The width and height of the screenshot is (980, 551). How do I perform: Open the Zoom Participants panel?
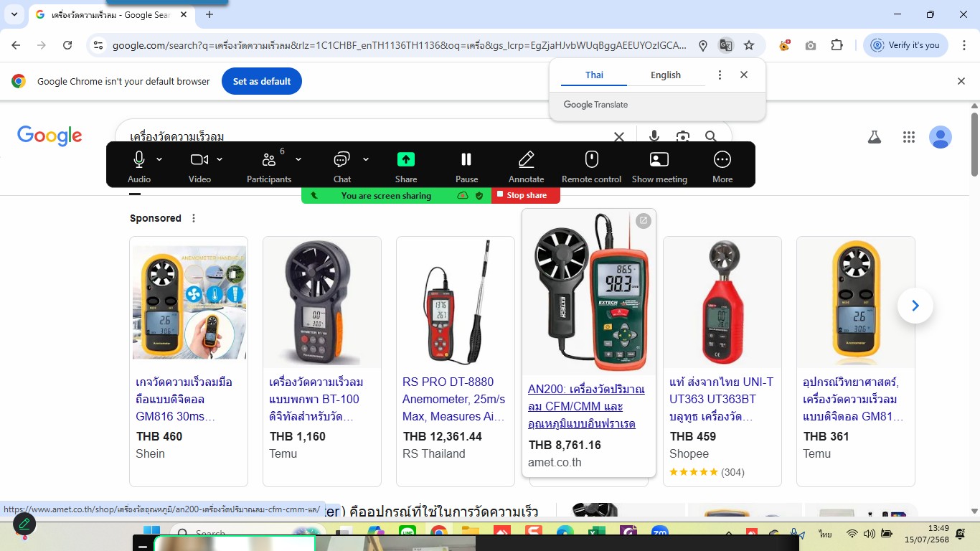pyautogui.click(x=269, y=166)
